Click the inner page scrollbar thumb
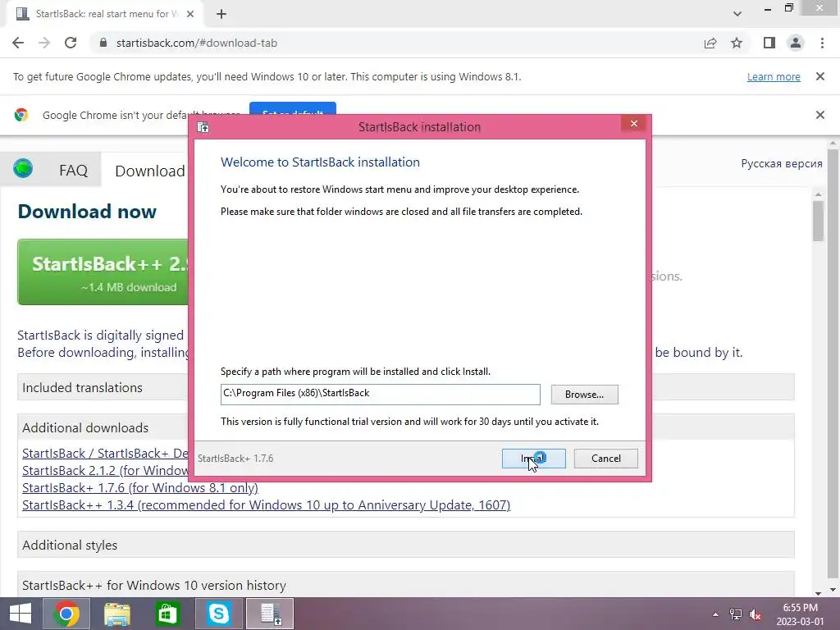The image size is (840, 630). 818,221
